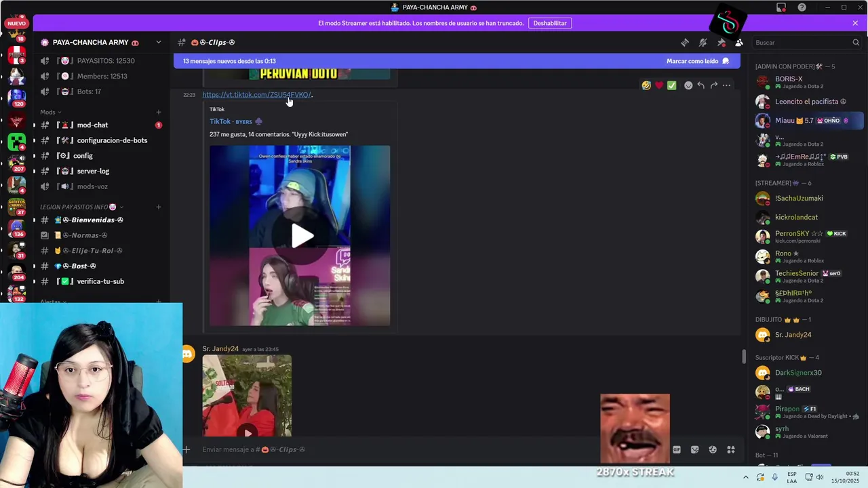The width and height of the screenshot is (868, 488).
Task: Select the green creeper server icon
Action: [x=17, y=142]
